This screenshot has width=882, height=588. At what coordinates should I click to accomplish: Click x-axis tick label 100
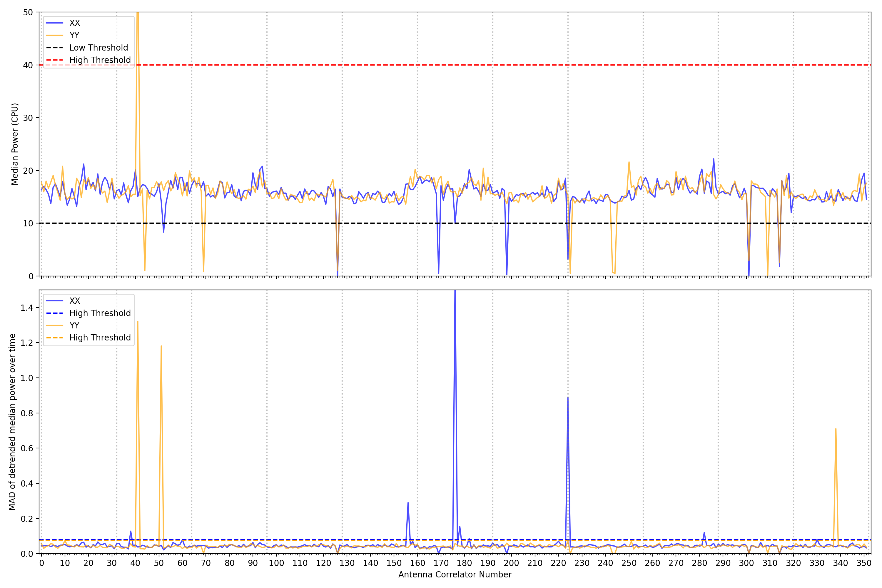[276, 563]
